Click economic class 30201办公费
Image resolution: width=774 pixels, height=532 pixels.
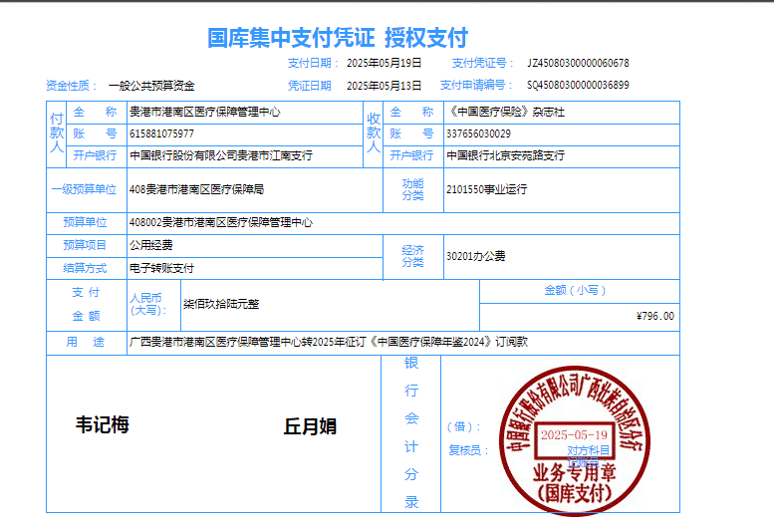(476, 256)
